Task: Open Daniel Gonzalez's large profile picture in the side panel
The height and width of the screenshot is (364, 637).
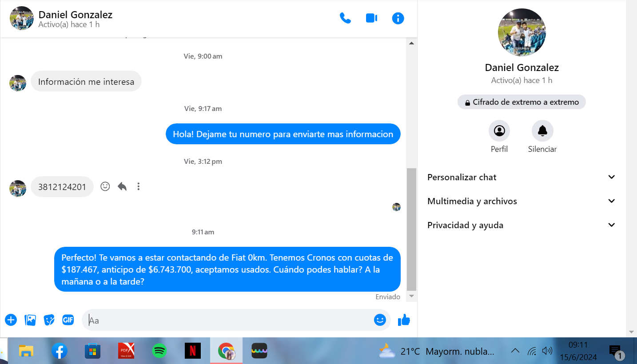Action: tap(522, 32)
